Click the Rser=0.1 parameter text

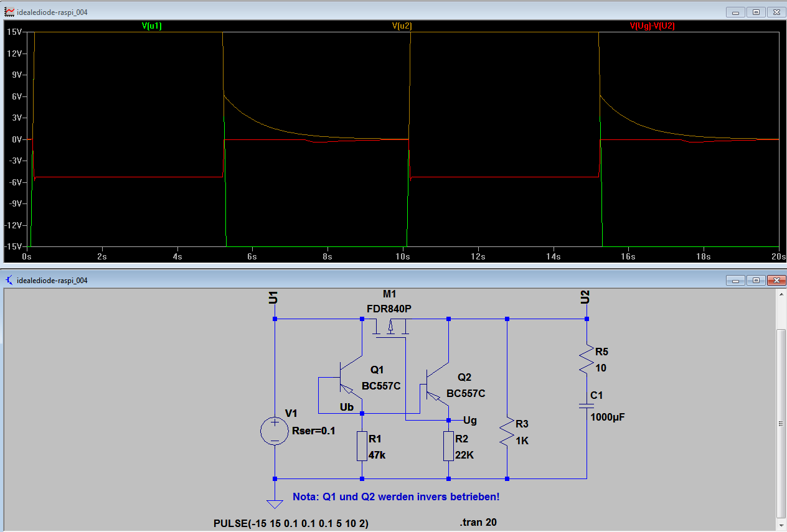click(x=314, y=430)
